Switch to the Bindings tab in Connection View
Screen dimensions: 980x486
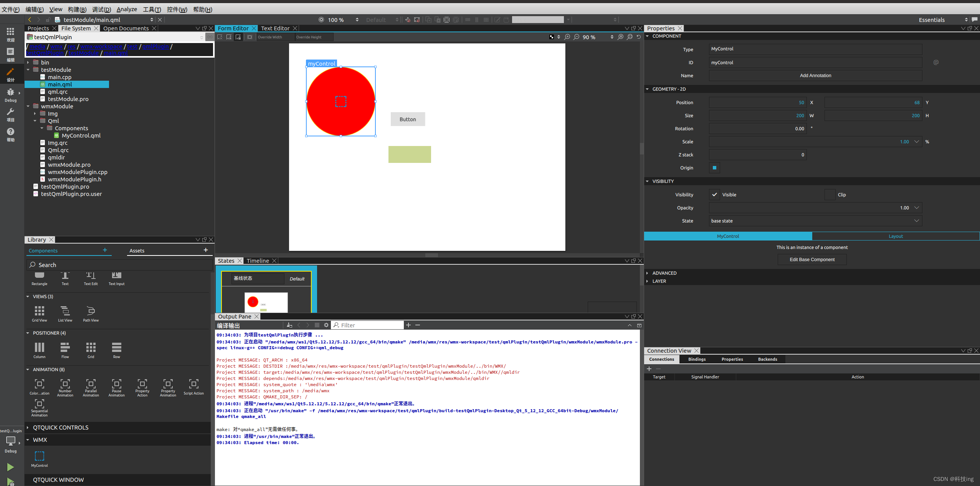pos(696,359)
